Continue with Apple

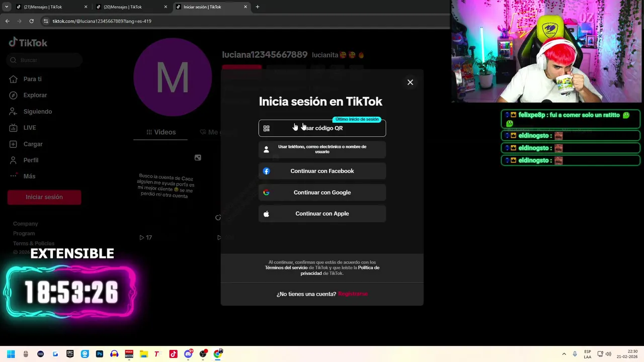[322, 214]
